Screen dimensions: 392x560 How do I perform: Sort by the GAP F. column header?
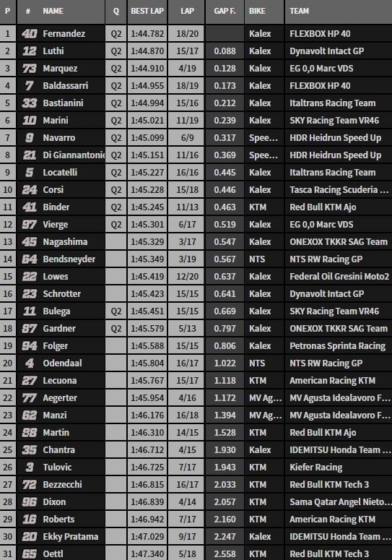(x=225, y=11)
